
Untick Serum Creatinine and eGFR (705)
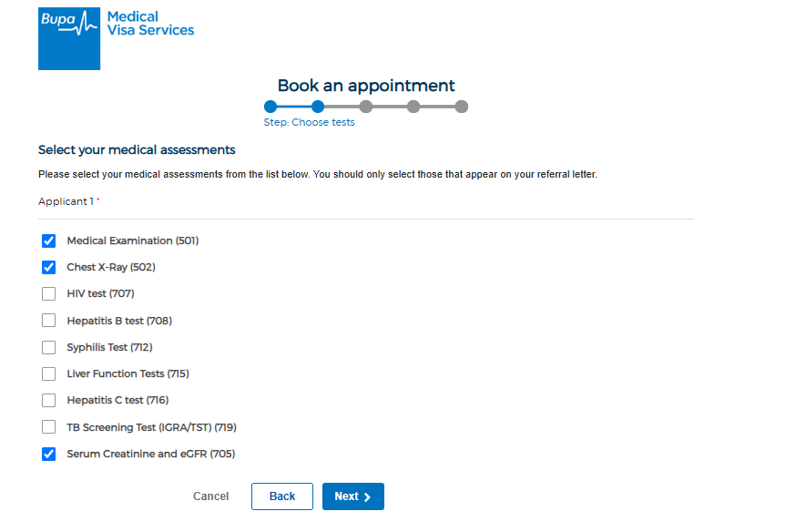49,454
